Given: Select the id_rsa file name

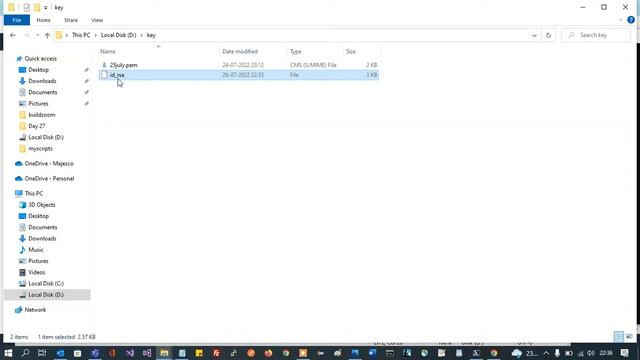Looking at the screenshot, I should pyautogui.click(x=117, y=75).
